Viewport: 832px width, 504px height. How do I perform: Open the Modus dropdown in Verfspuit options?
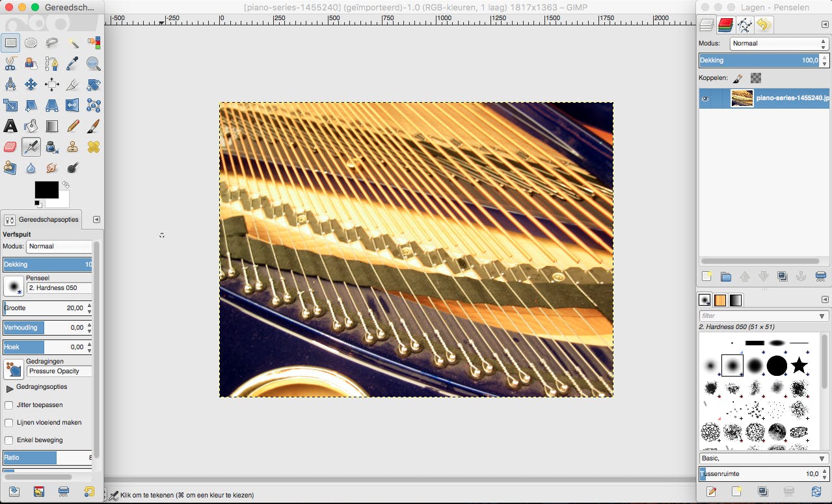coord(59,246)
